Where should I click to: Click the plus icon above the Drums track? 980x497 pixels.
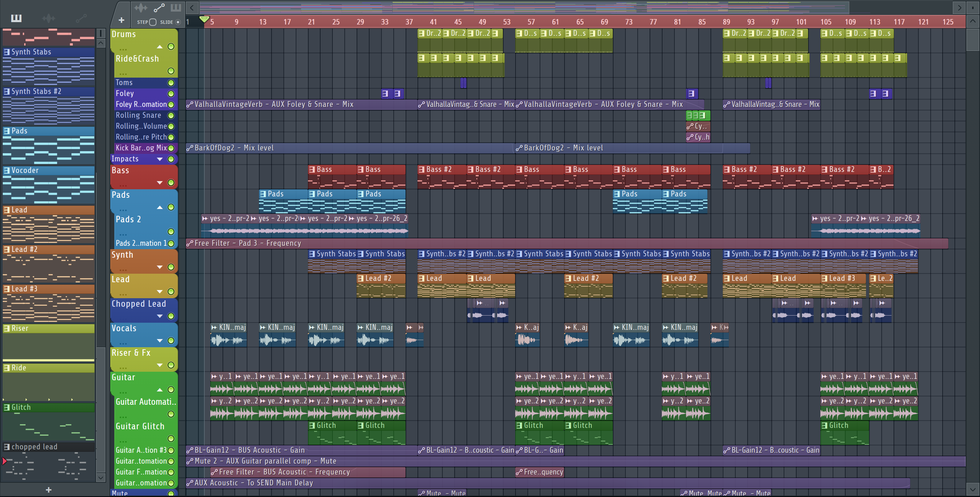point(121,20)
